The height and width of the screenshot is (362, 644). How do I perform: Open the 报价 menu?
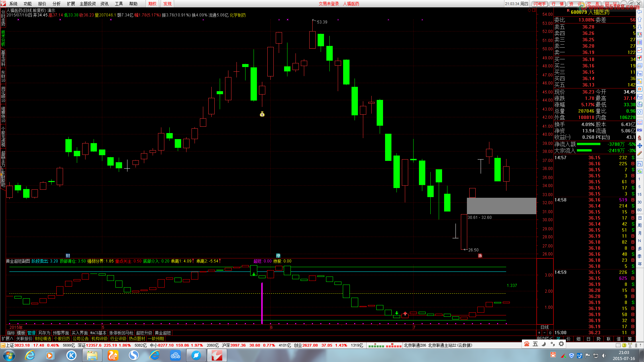pyautogui.click(x=42, y=4)
